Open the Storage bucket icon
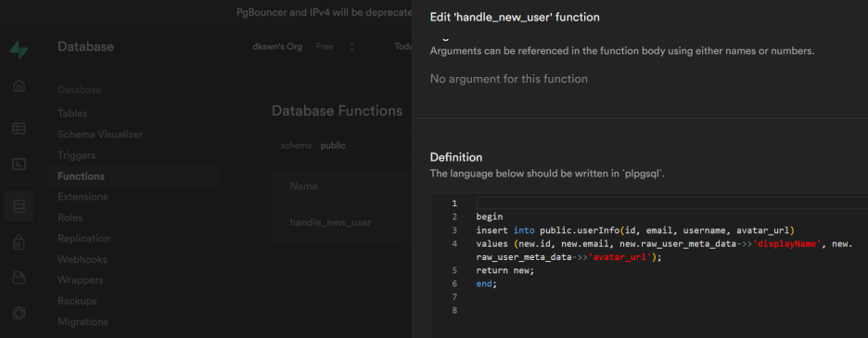868x338 pixels. pyautogui.click(x=19, y=278)
